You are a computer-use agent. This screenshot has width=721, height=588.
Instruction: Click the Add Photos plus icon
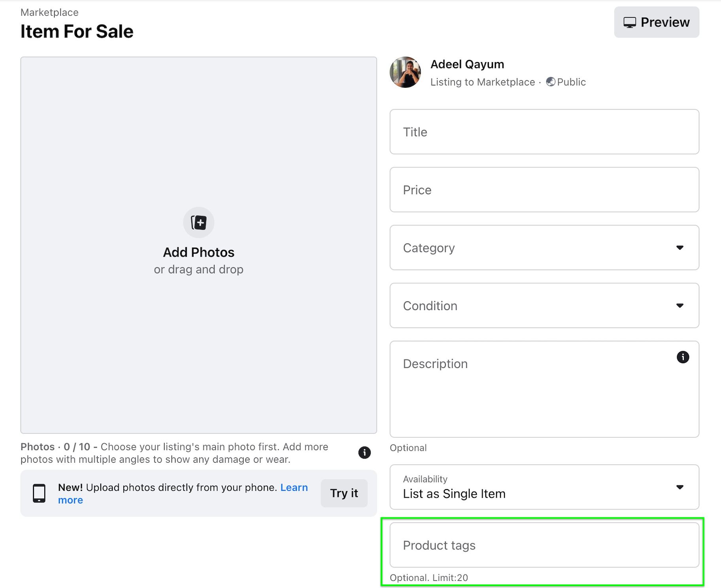tap(198, 223)
